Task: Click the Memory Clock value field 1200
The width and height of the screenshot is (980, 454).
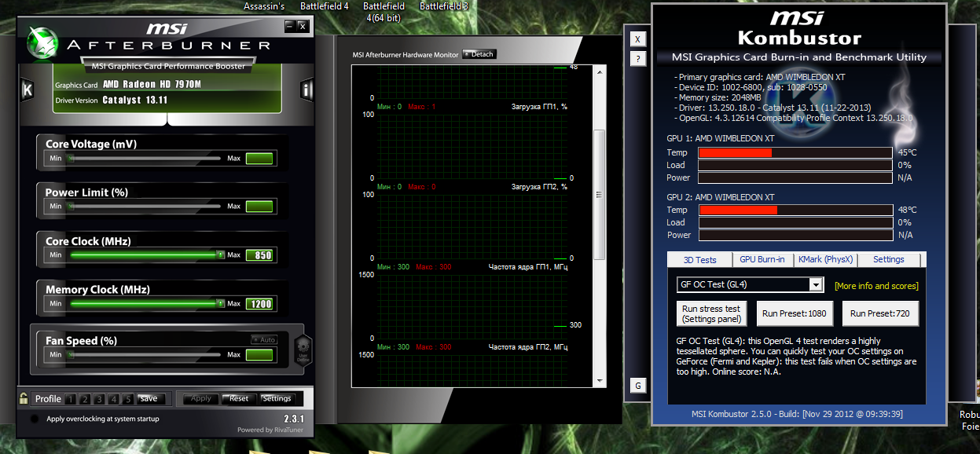Action: click(259, 304)
